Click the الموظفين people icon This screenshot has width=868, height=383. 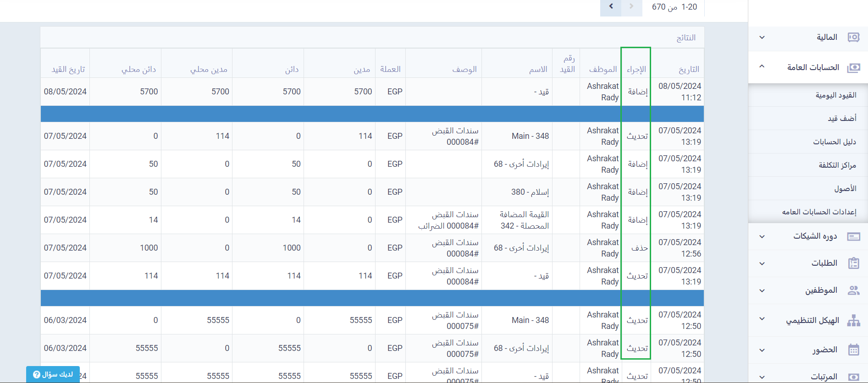click(853, 290)
